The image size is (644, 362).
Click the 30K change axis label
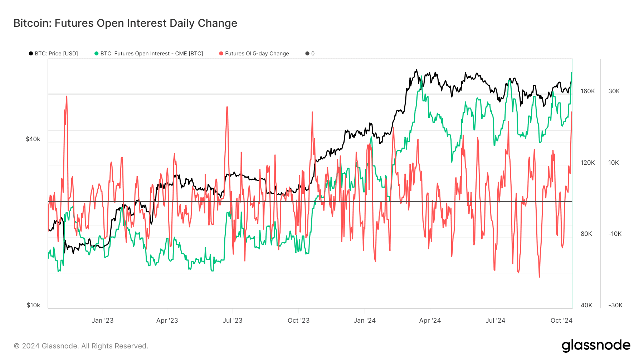click(x=614, y=91)
